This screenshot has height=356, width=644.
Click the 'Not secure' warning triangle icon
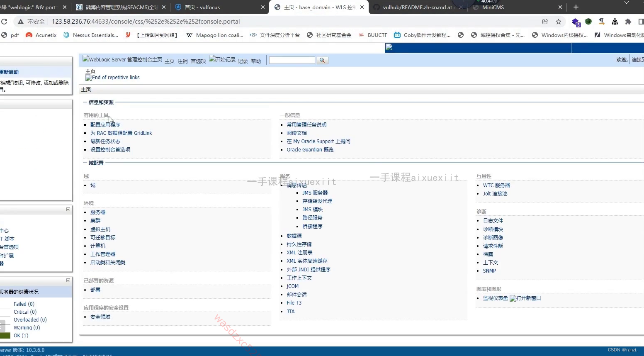pos(21,22)
